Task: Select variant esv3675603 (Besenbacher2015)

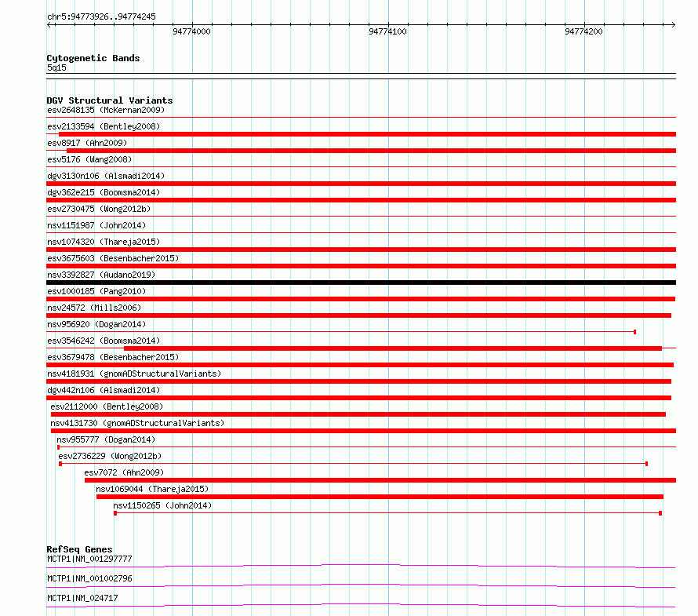Action: pos(113,258)
